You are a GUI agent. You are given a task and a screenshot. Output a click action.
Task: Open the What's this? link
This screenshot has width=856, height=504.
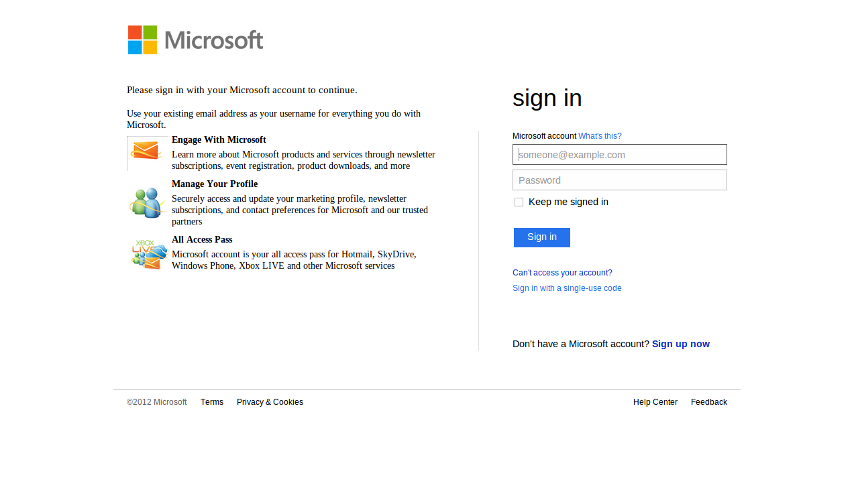tap(600, 136)
